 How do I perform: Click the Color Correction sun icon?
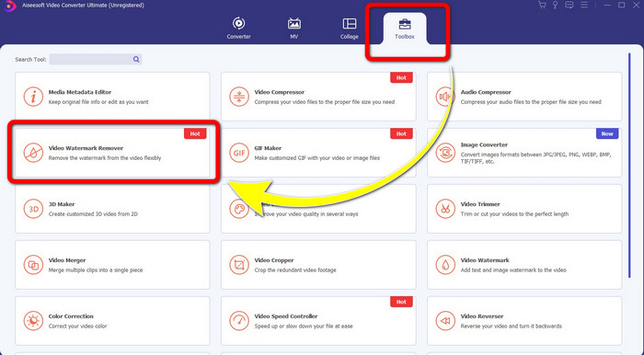point(33,321)
